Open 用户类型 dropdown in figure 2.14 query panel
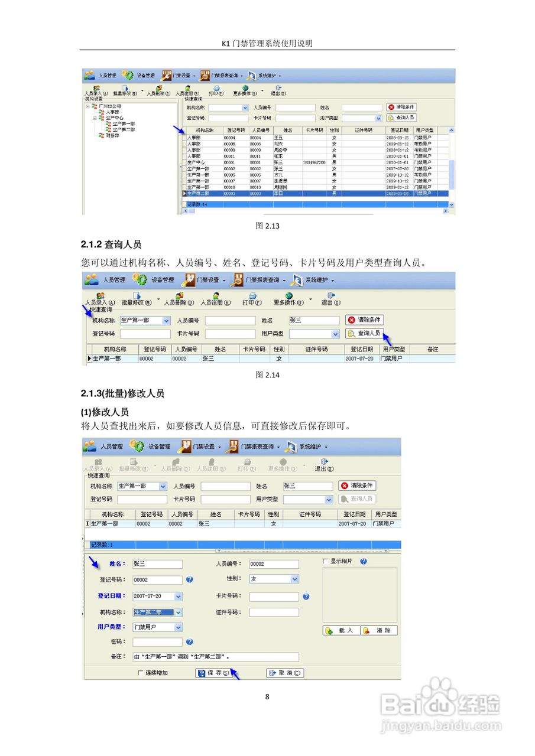535x756 pixels. (335, 334)
